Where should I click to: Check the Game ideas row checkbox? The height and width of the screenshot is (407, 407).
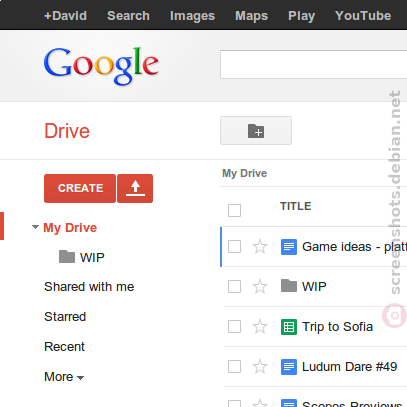tap(234, 247)
